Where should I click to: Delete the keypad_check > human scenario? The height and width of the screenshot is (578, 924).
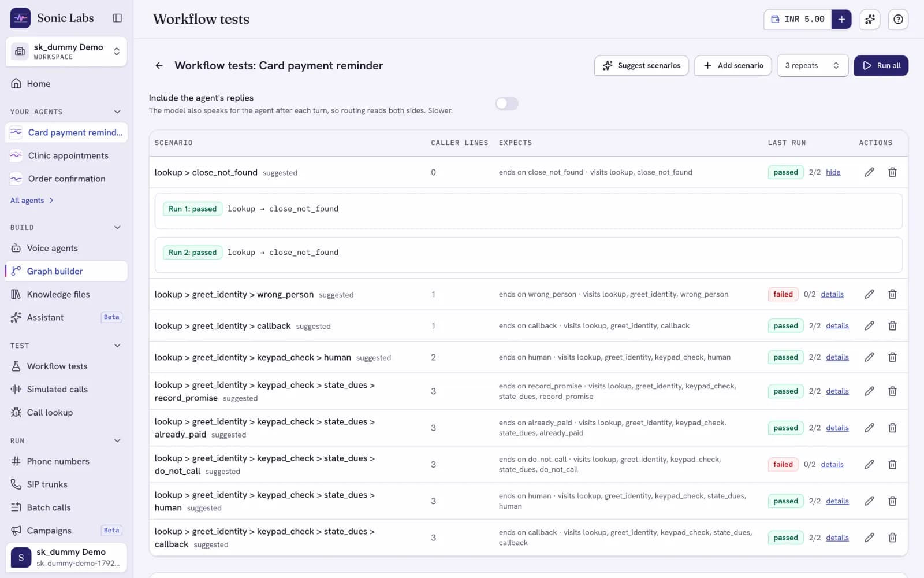[x=892, y=357]
